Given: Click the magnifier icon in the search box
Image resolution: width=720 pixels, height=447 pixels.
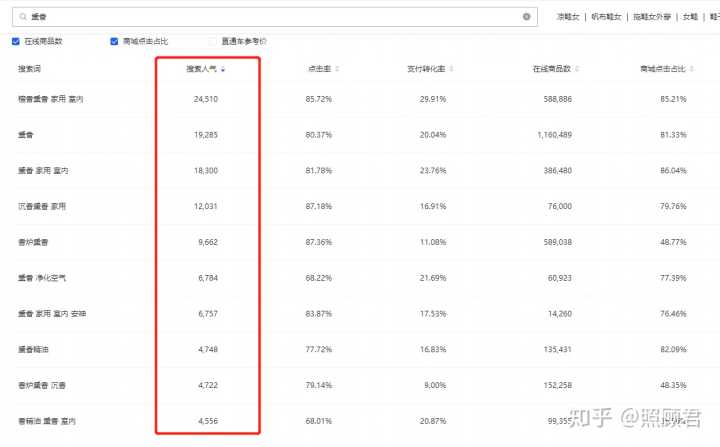Looking at the screenshot, I should (x=21, y=17).
